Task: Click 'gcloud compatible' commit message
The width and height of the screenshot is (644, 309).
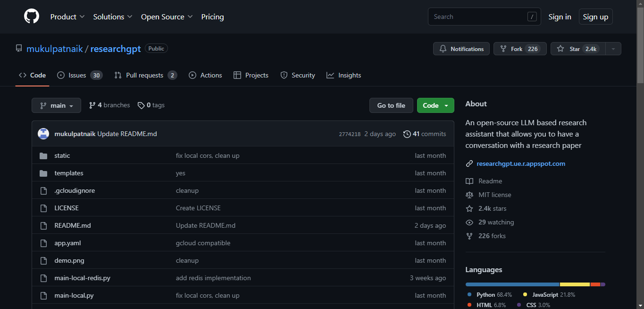Action: pos(203,243)
